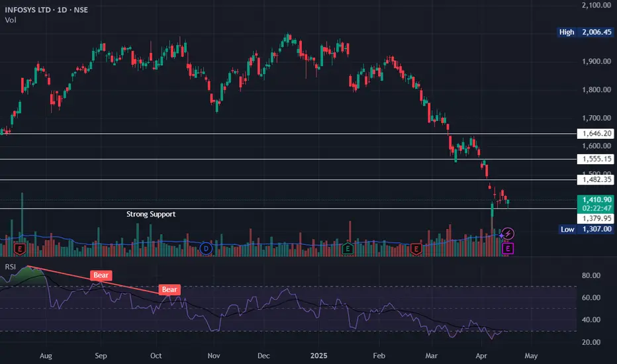The image size is (617, 364).
Task: Click the RSI axis value 80.00
Action: coord(591,275)
